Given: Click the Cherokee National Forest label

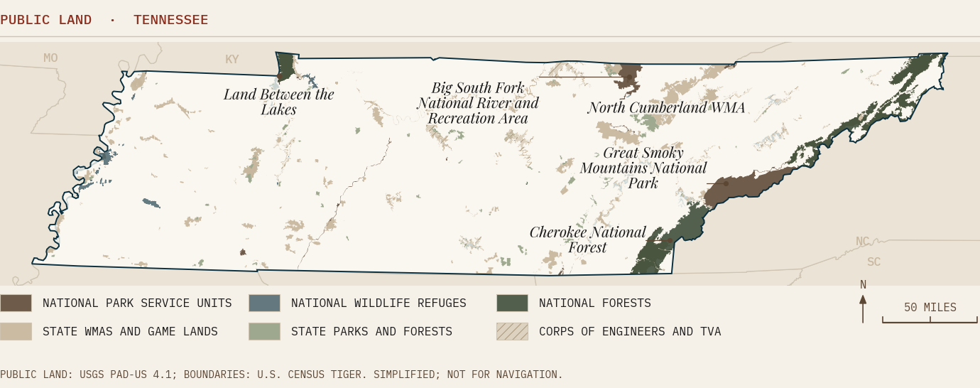Looking at the screenshot, I should 588,239.
